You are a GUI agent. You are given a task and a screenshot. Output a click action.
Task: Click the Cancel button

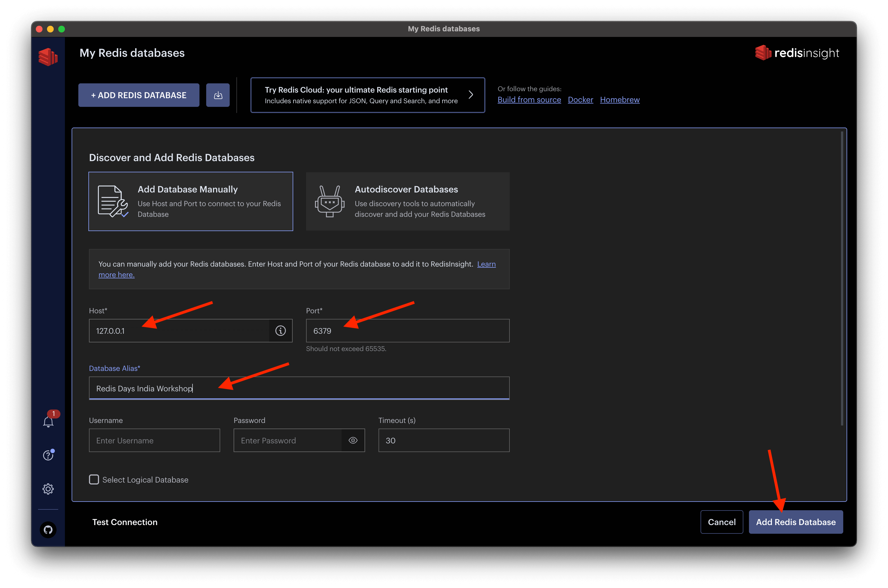tap(722, 522)
